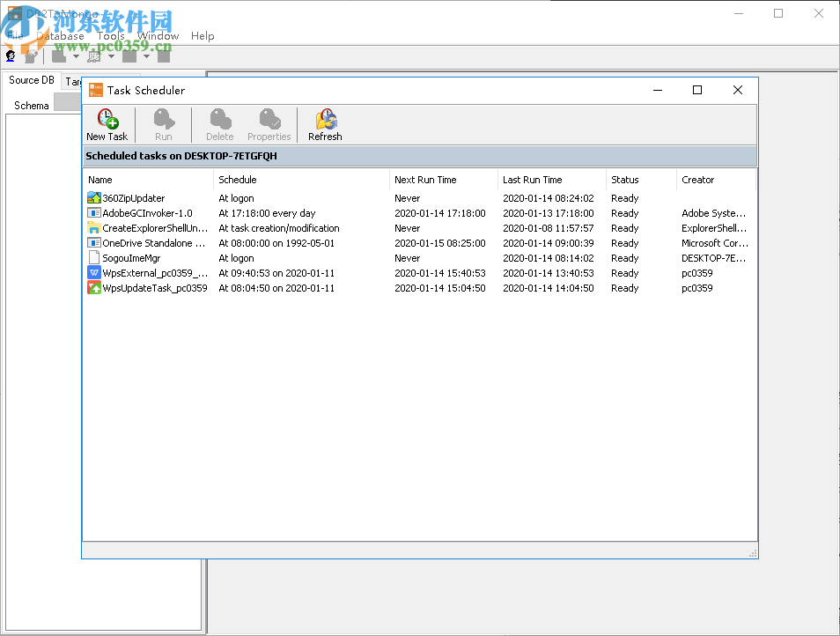This screenshot has width=840, height=636.
Task: Switch to the Source DB tab
Action: click(x=30, y=79)
